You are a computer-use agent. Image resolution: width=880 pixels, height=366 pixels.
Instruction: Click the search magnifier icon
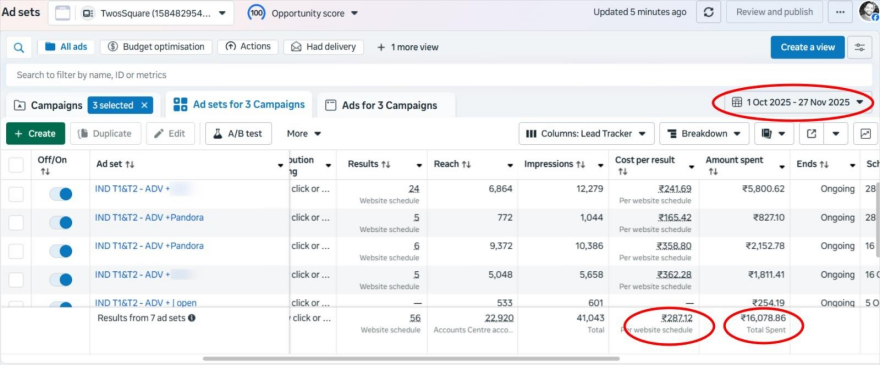19,48
